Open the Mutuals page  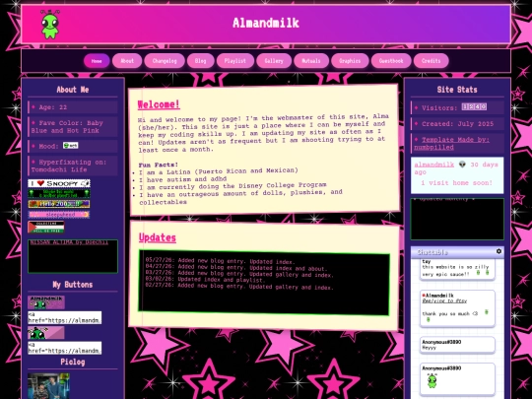(311, 61)
